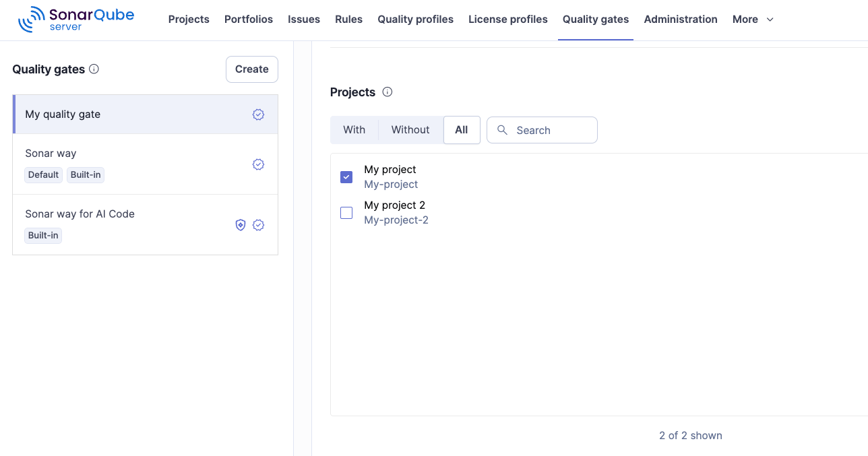Click the badge icon on the Sonar way row
The width and height of the screenshot is (868, 456).
click(258, 164)
